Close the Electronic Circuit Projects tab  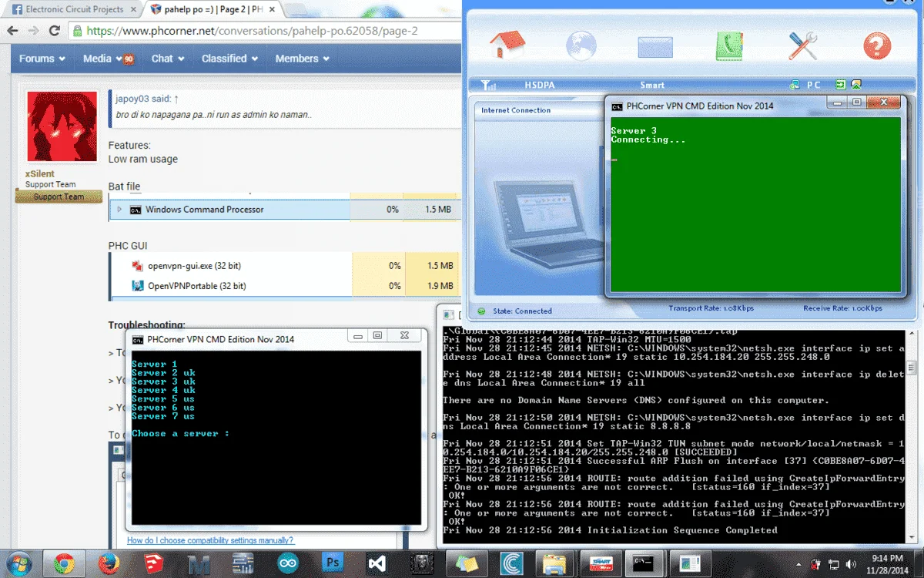[x=133, y=10]
